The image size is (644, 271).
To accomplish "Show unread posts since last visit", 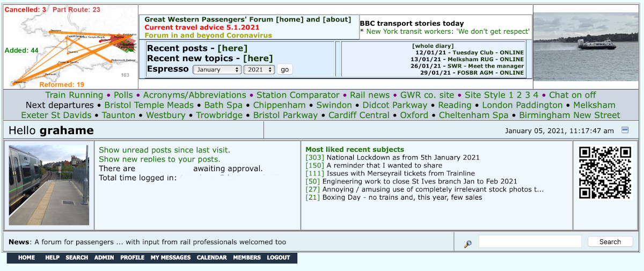I will pyautogui.click(x=164, y=150).
